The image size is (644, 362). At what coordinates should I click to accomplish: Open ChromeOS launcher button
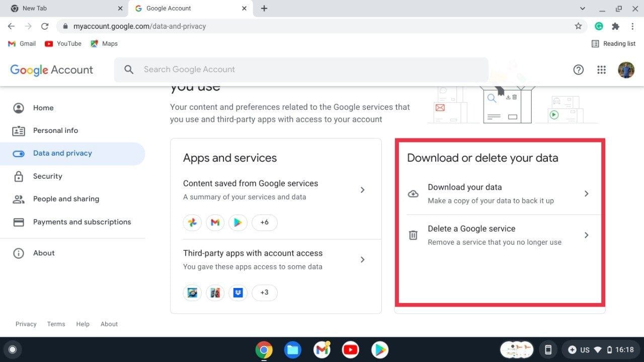pos(13,349)
